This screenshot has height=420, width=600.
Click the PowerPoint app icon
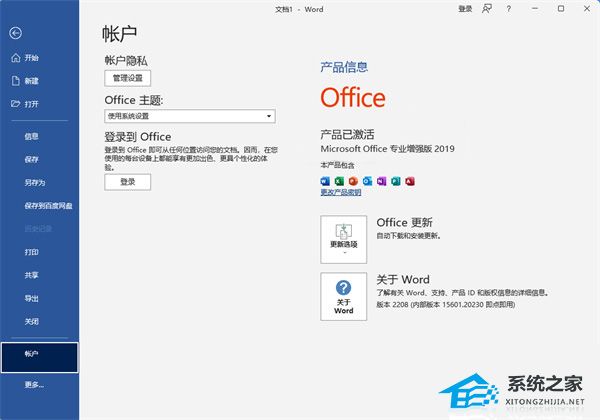(x=353, y=181)
